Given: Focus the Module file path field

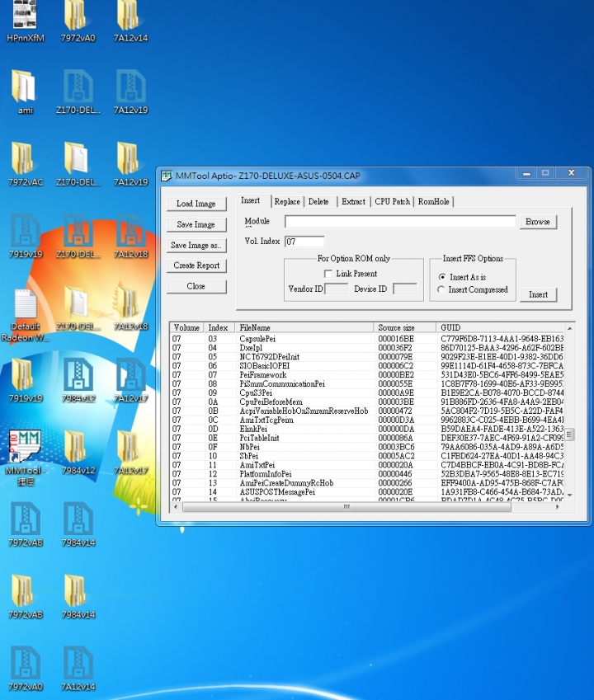Looking at the screenshot, I should pyautogui.click(x=400, y=222).
